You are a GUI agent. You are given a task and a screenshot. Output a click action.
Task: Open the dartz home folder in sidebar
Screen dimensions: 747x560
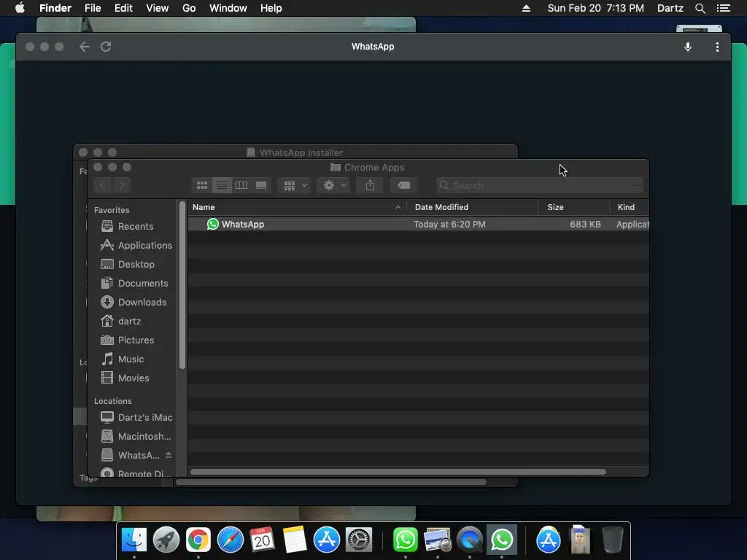coord(122,322)
